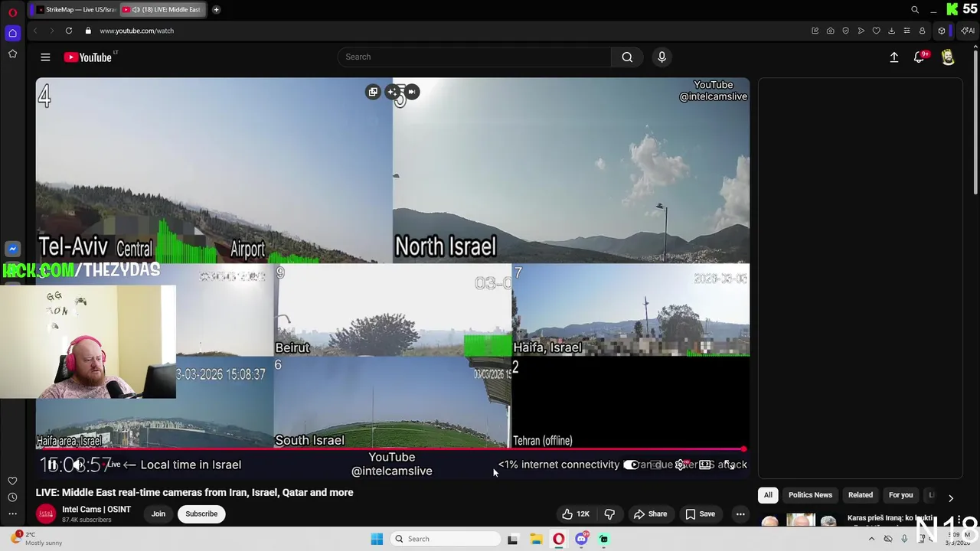The width and height of the screenshot is (980, 551).
Task: Show more filter chips with right arrow
Action: 951,497
